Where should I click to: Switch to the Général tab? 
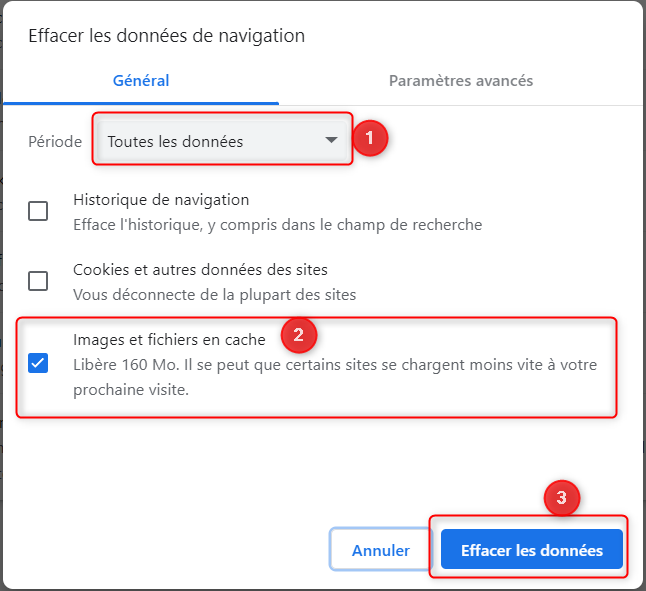141,81
